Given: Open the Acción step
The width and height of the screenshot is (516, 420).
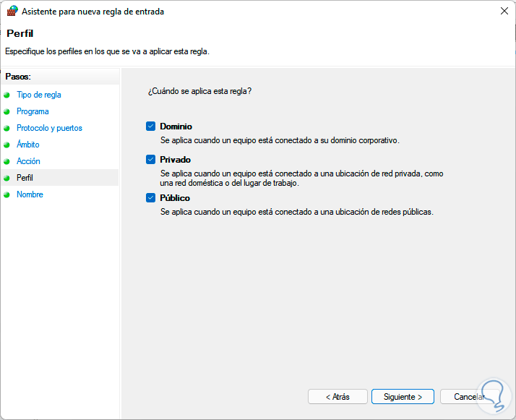Looking at the screenshot, I should (x=28, y=161).
